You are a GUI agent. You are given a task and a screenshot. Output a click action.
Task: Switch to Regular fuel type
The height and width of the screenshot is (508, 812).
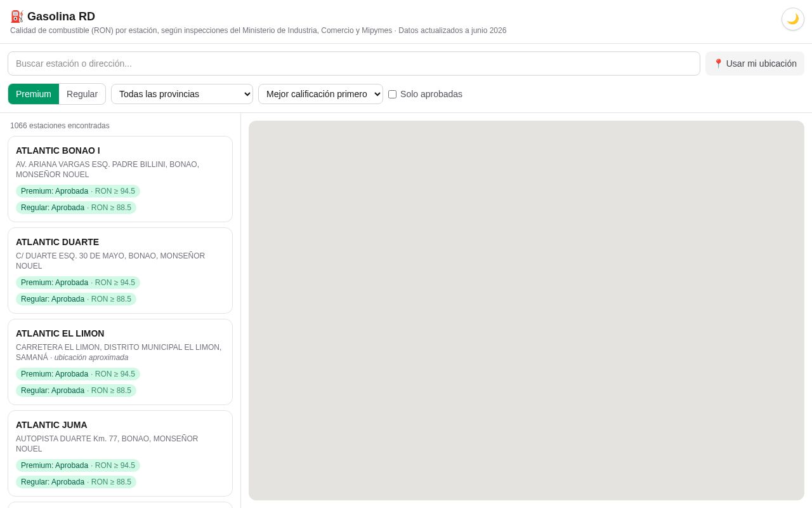pyautogui.click(x=82, y=94)
